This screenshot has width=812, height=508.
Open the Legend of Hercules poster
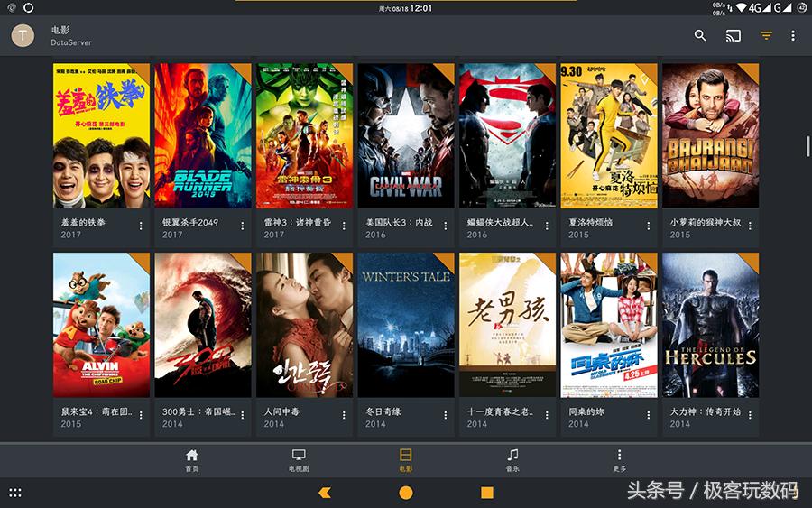pyautogui.click(x=711, y=325)
